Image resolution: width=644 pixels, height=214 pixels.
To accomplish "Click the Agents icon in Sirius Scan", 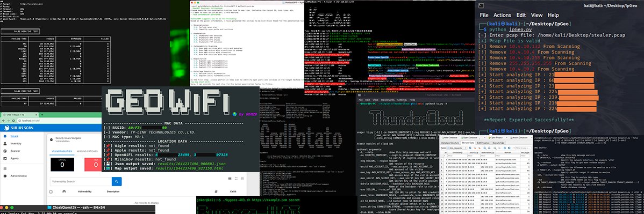I will coord(5,158).
